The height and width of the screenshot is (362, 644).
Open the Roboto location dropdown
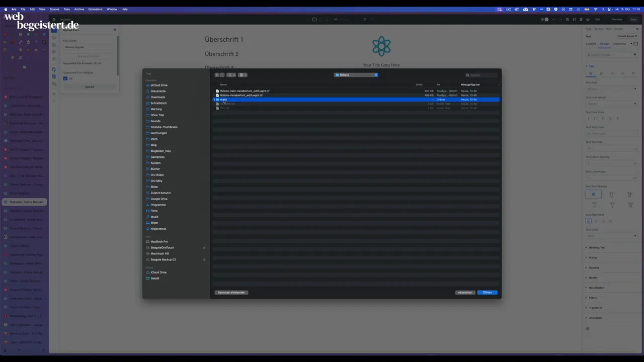point(356,75)
